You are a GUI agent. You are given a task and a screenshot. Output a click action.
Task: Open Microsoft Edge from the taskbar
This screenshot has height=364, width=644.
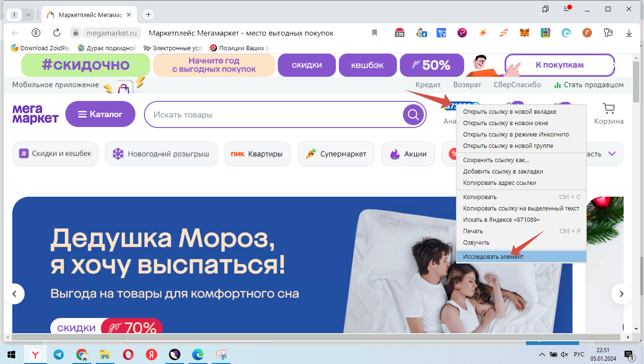pyautogui.click(x=197, y=355)
